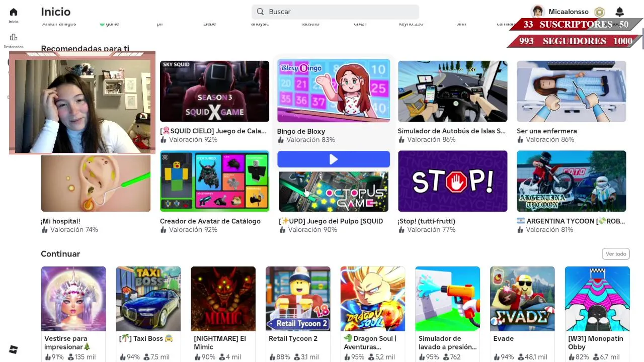The image size is (644, 362).
Task: Open the Dragon Soul thumbnail
Action: pyautogui.click(x=373, y=299)
